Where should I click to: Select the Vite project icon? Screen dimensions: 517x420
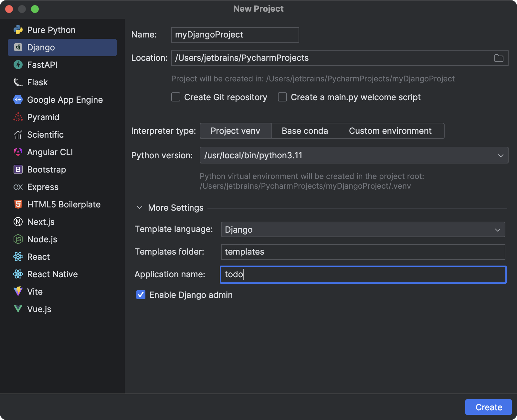pyautogui.click(x=18, y=292)
